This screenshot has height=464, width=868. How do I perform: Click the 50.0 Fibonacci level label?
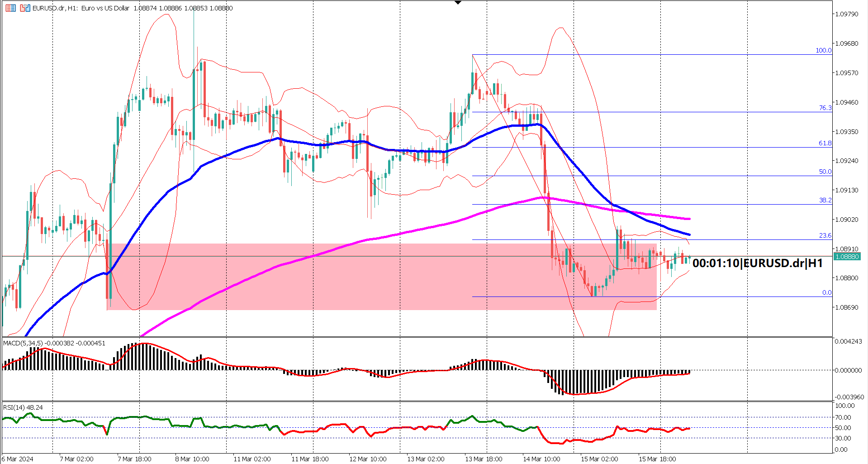click(825, 172)
